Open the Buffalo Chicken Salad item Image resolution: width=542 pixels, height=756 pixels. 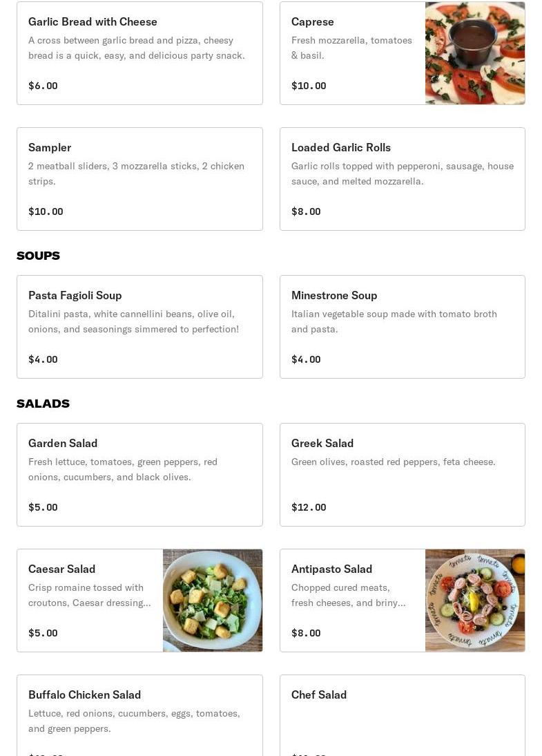click(x=139, y=715)
